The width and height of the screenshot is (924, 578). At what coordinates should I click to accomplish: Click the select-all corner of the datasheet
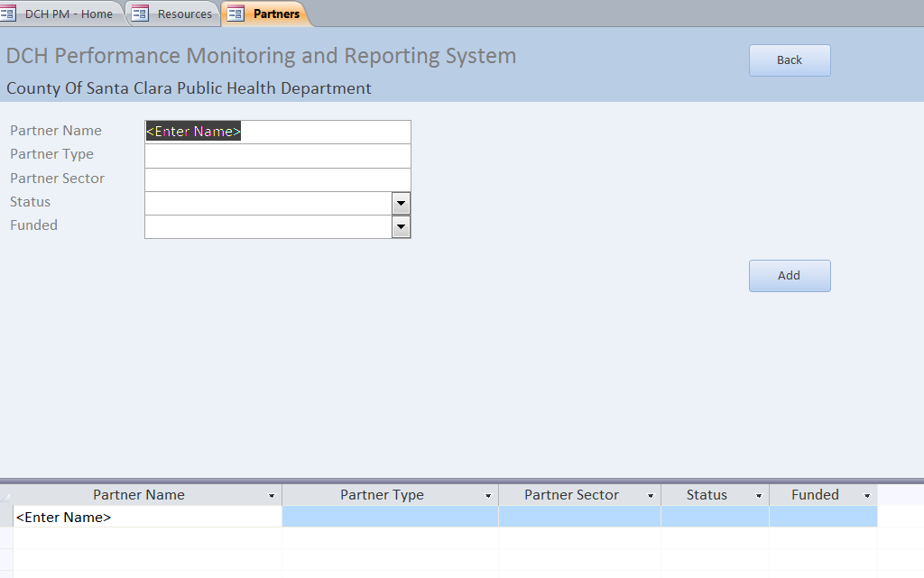pos(6,495)
